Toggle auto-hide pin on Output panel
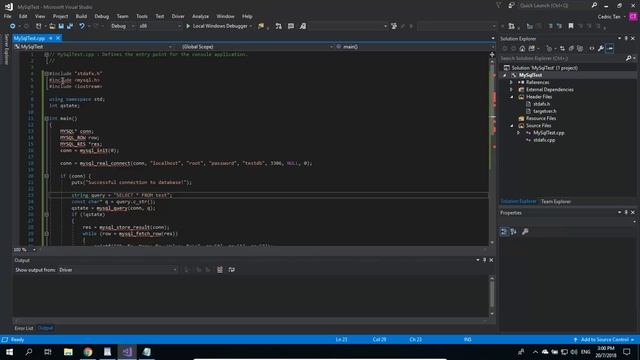Screen dimensions: 640x360 [484, 260]
